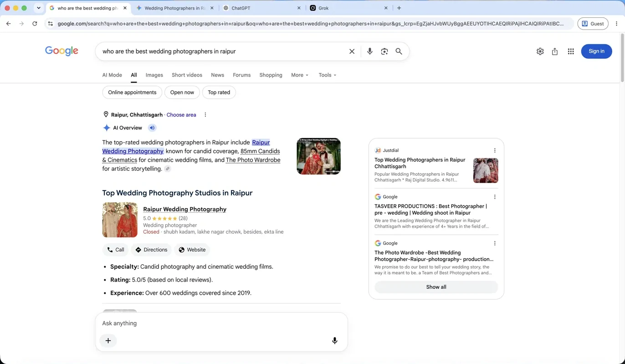The image size is (625, 364).
Task: Clear the search query with the X icon
Action: pyautogui.click(x=352, y=51)
